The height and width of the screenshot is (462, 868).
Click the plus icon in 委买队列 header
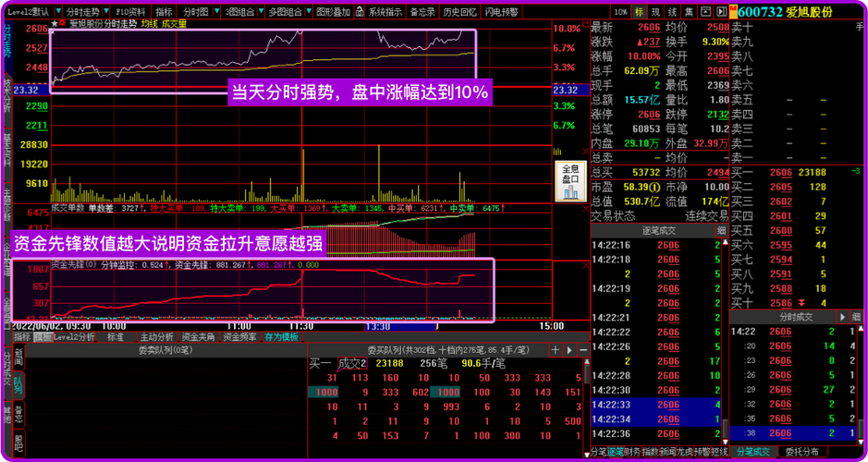[x=555, y=350]
